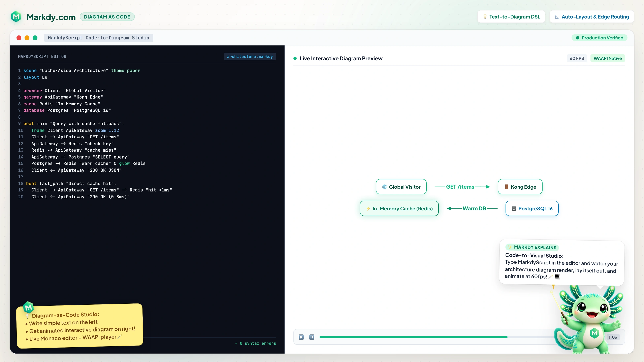The height and width of the screenshot is (362, 644).
Task: Select MarkdyScript Code-to-Diagram Studio title tab
Action: (x=98, y=38)
